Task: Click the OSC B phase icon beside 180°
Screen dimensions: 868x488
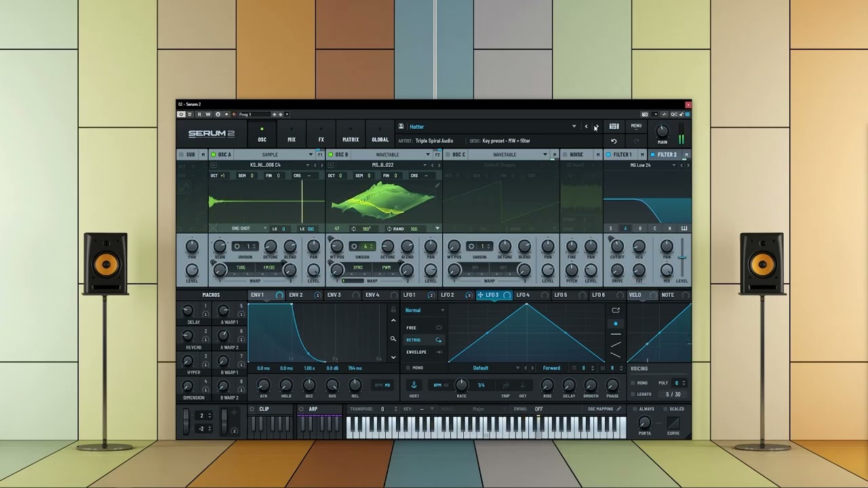Action: (354, 228)
